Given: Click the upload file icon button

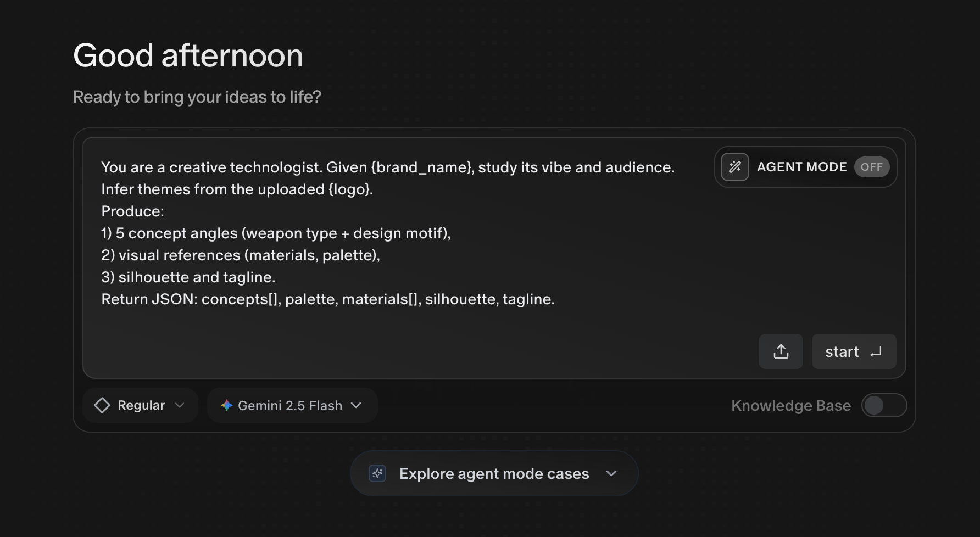Looking at the screenshot, I should coord(781,351).
